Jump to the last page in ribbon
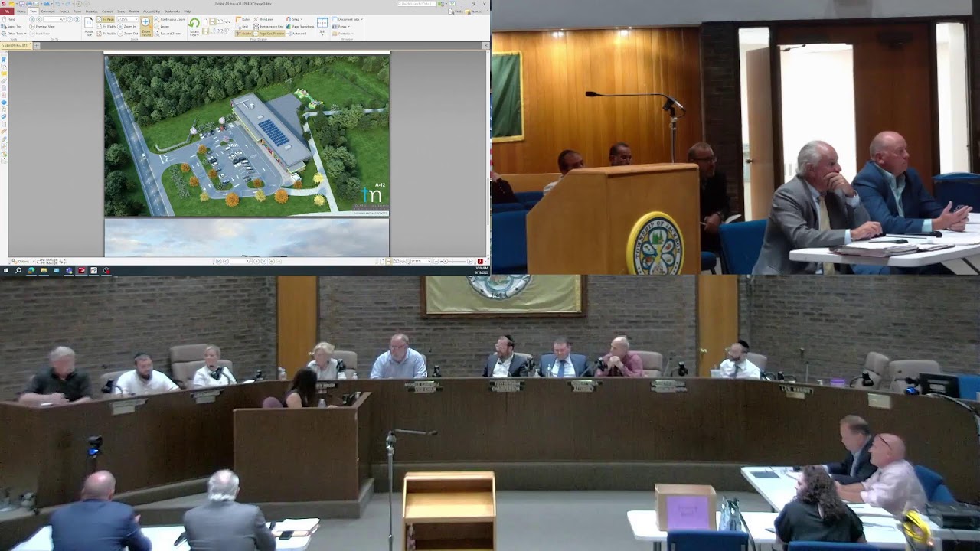Screen dimensions: 980x551 pos(77,19)
